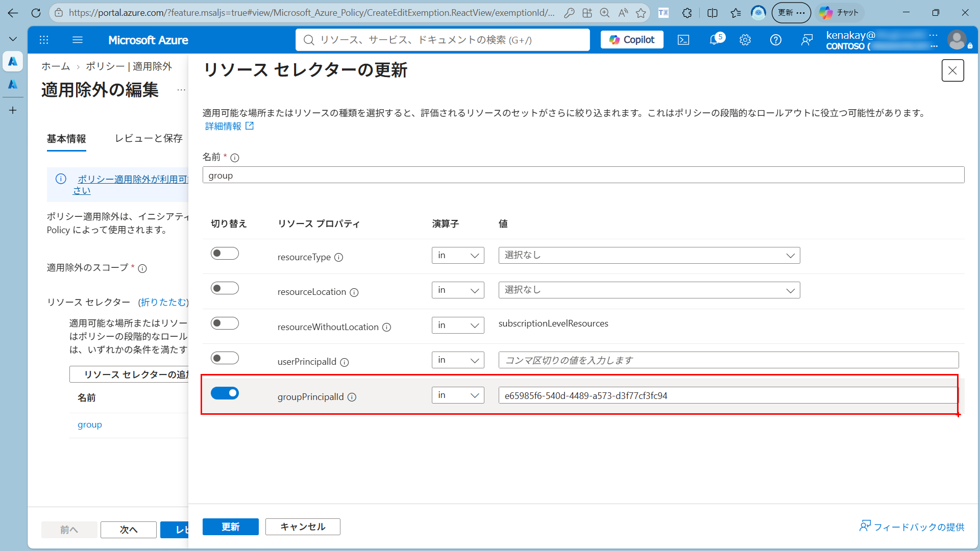Switch to the 基本情報 tab

pyautogui.click(x=66, y=138)
